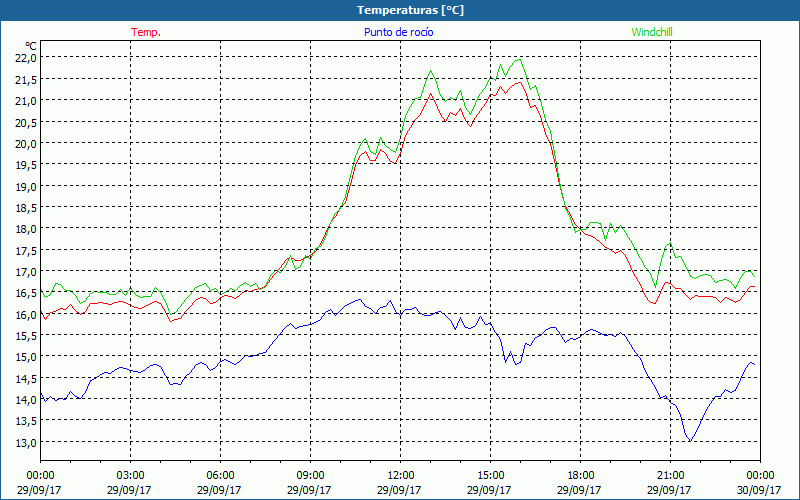Click the red Temp. peak near 16:00

[519, 82]
